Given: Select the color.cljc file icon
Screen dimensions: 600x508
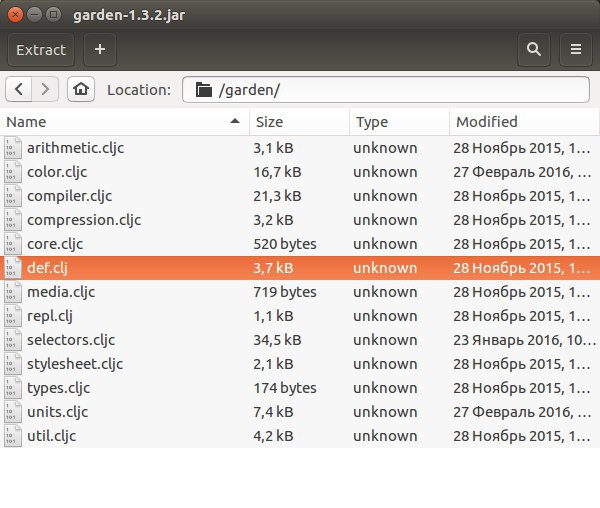Looking at the screenshot, I should [x=13, y=172].
